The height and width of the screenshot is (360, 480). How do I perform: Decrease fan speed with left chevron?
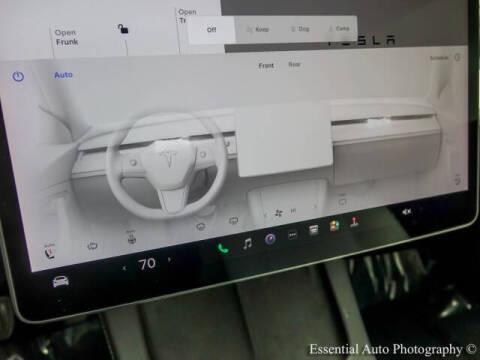pyautogui.click(x=265, y=215)
